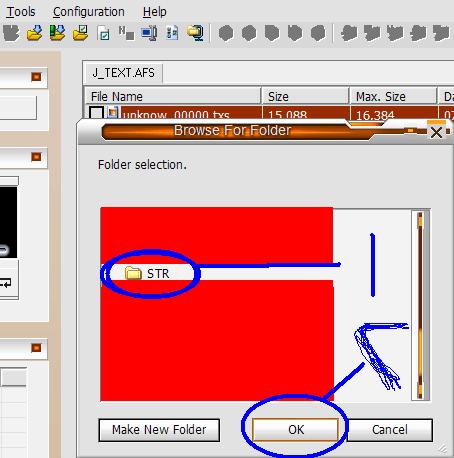
Task: Click the folder icon with single blue arrow
Action: click(x=35, y=33)
